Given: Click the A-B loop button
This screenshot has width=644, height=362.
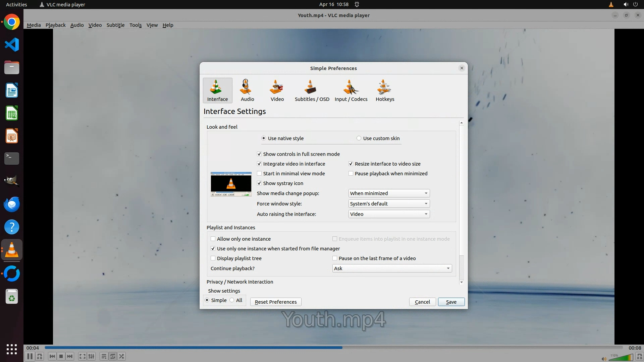Looking at the screenshot, I should 40,356.
